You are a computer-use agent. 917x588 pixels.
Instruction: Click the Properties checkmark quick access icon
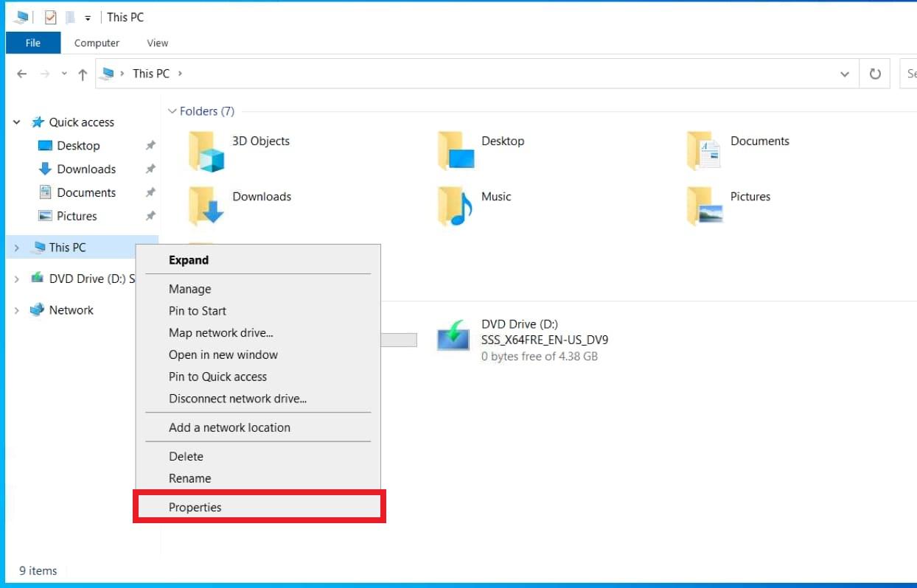click(x=50, y=17)
